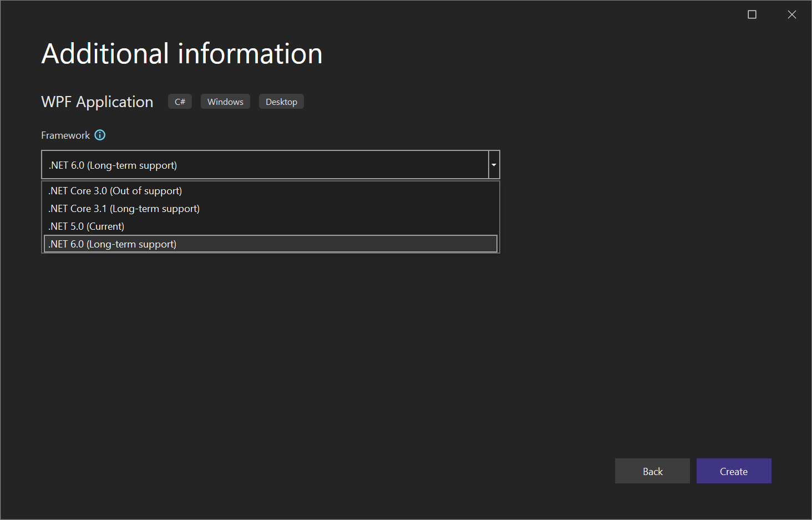This screenshot has height=520, width=812.
Task: Select highlighted .NET 6.0 list entry
Action: point(271,244)
